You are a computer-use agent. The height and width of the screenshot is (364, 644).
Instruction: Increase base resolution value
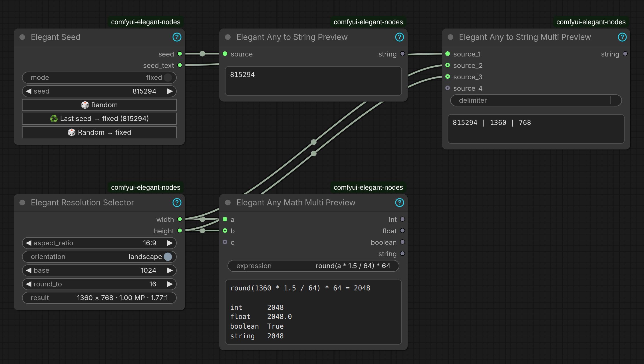pyautogui.click(x=170, y=270)
